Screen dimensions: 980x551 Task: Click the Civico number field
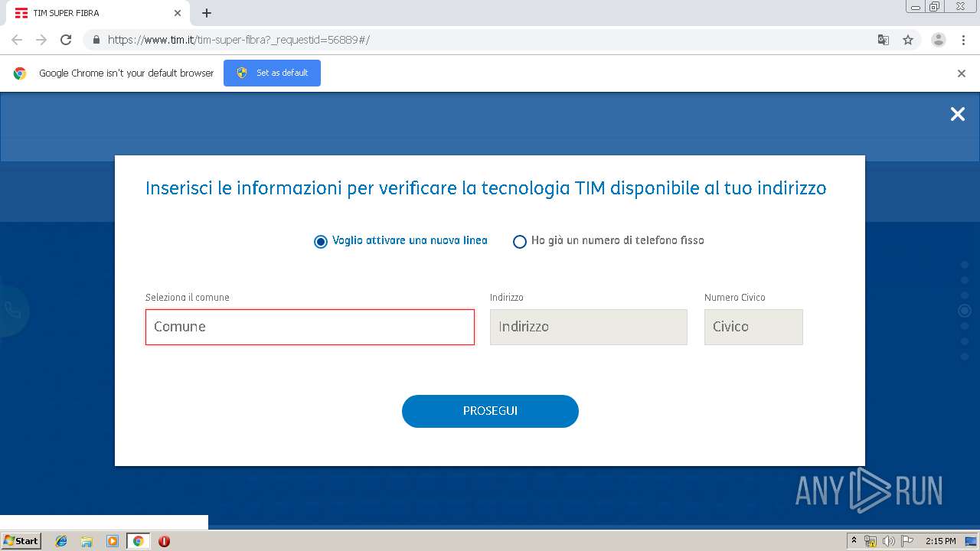tap(753, 327)
